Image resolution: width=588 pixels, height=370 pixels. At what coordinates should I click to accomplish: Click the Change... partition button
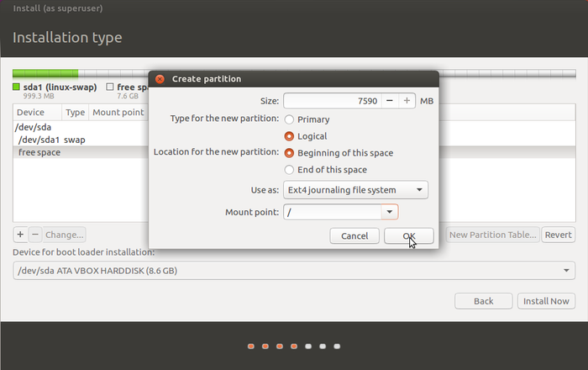tap(64, 235)
